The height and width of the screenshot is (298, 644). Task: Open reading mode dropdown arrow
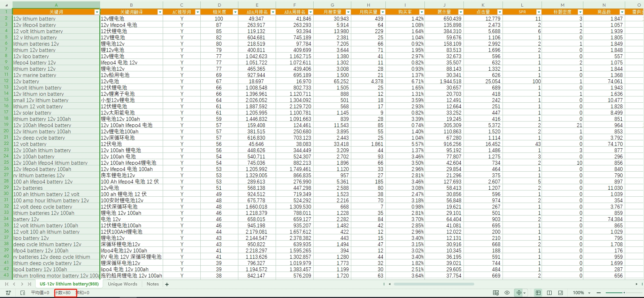tap(524, 293)
